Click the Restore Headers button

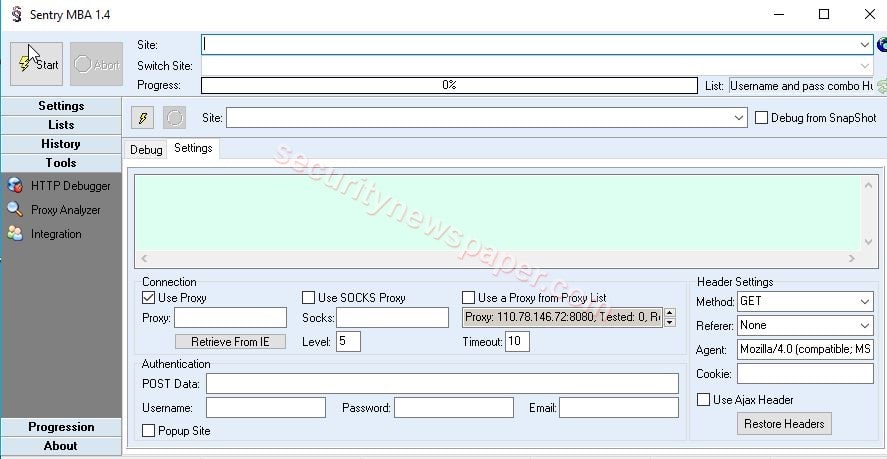(784, 423)
